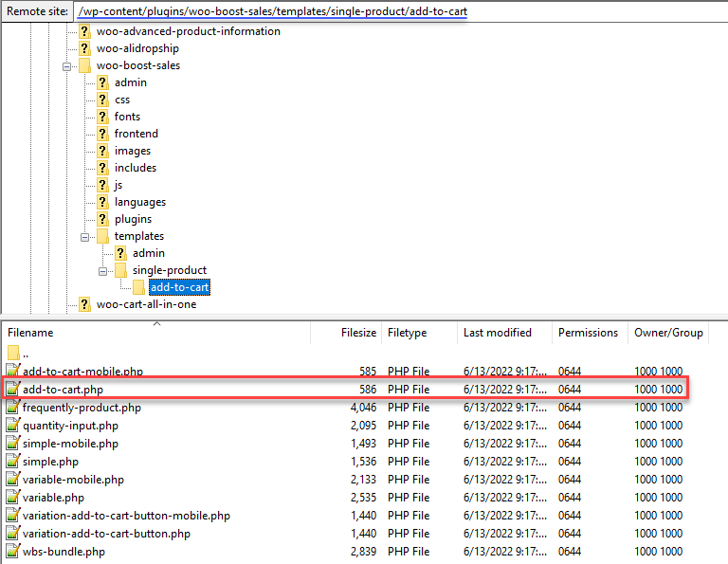Collapse the single-product folder node

[x=103, y=271]
